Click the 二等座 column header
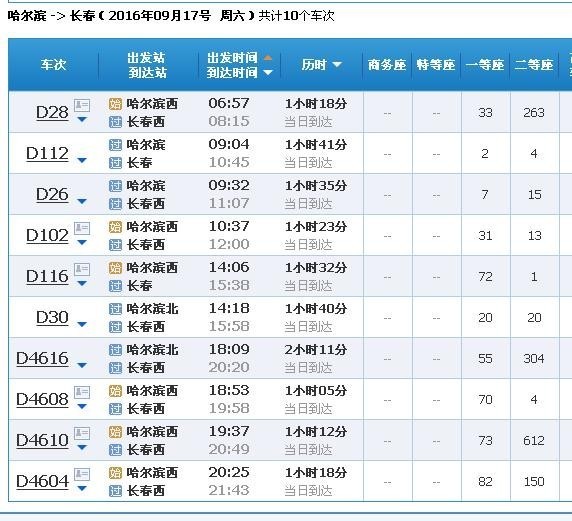Viewport: 572px width, 521px height. pyautogui.click(x=534, y=65)
